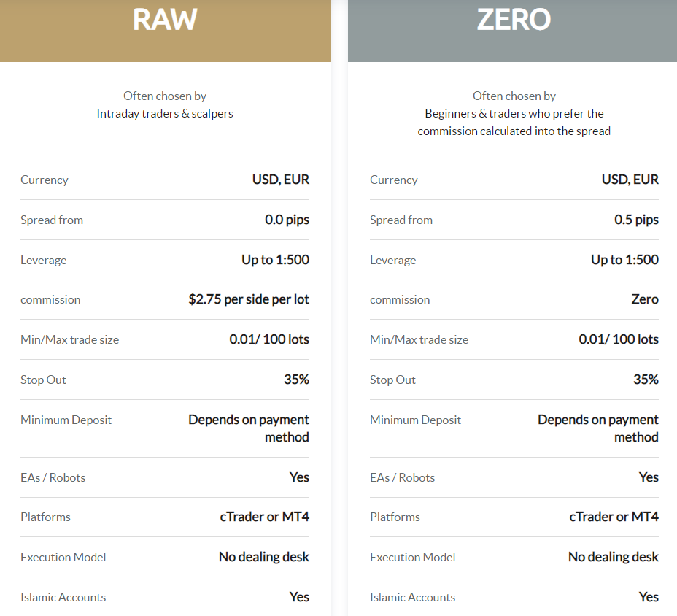
Task: Click the ZERO commission value Zero
Action: coord(645,299)
